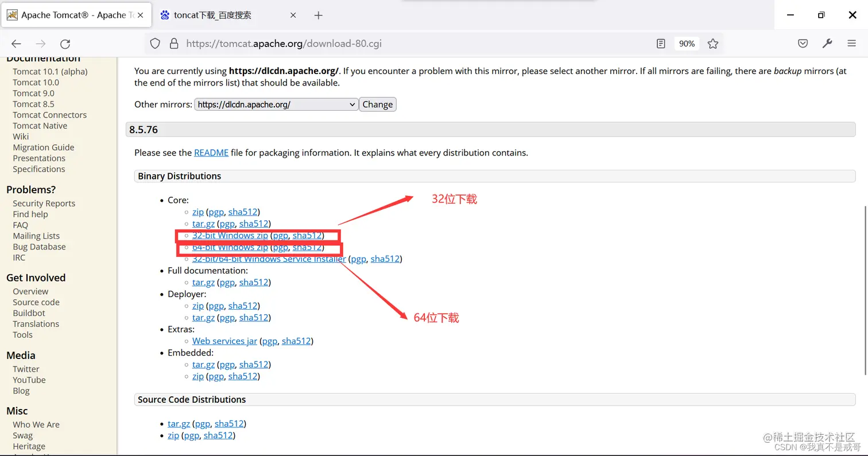Open the Find help link
Screen dimensions: 868x456
[x=30, y=215]
